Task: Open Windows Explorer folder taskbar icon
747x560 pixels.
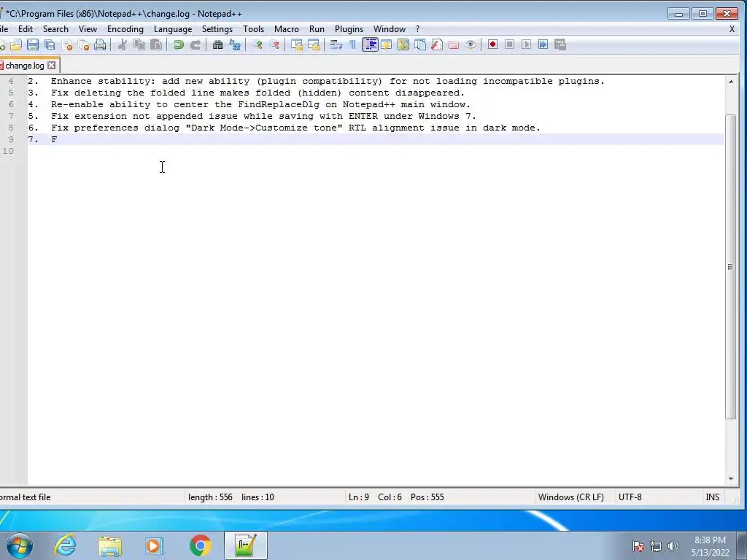Action: pos(110,545)
